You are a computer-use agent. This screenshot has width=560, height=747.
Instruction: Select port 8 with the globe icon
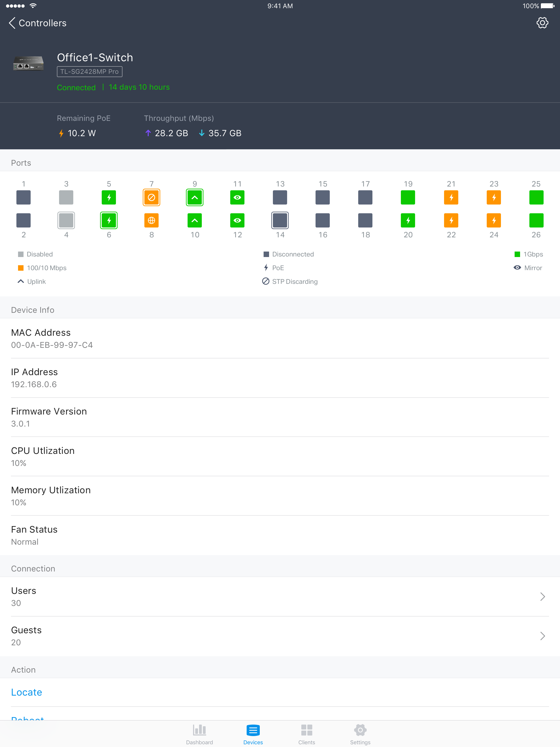click(151, 221)
